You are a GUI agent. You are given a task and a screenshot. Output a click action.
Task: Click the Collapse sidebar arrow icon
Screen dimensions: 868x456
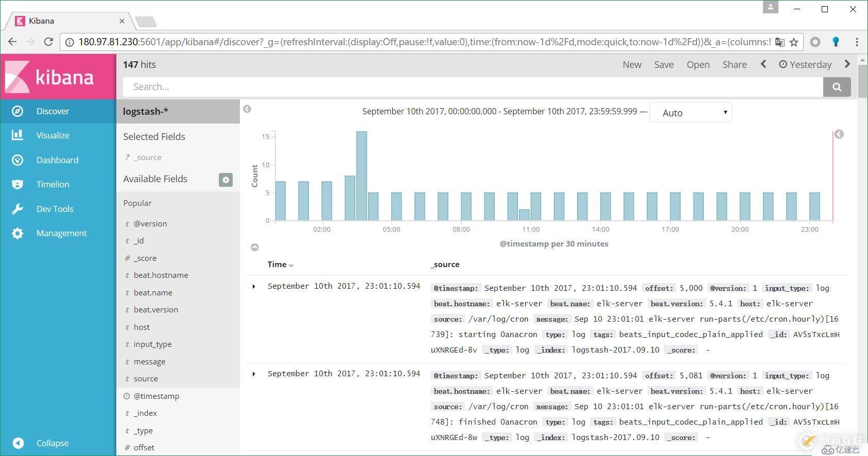click(x=18, y=443)
